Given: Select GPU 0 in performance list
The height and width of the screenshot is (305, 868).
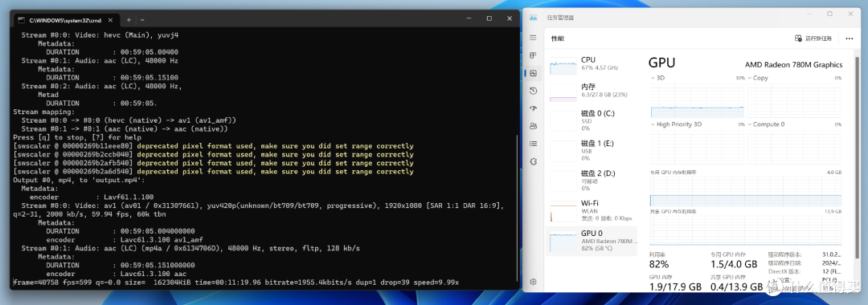Looking at the screenshot, I should [592, 240].
